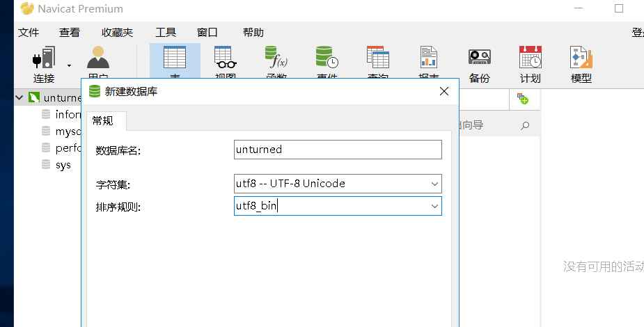Open the Backup (备份) toolbar icon
This screenshot has height=327, width=644.
click(479, 63)
